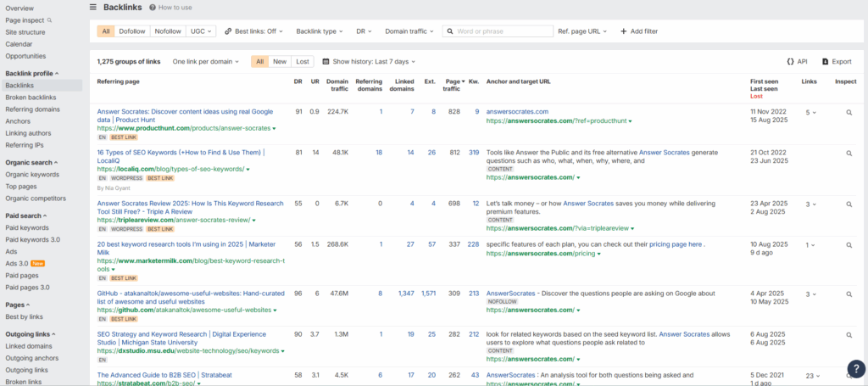Image resolution: width=868 pixels, height=386 pixels.
Task: Open the Best links: Off dropdown
Action: click(x=253, y=31)
